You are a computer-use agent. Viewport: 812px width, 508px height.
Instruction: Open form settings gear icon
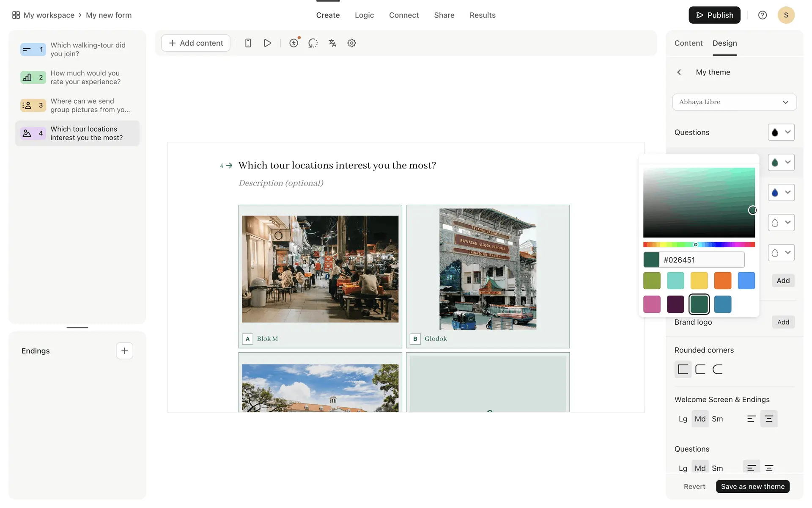tap(351, 43)
